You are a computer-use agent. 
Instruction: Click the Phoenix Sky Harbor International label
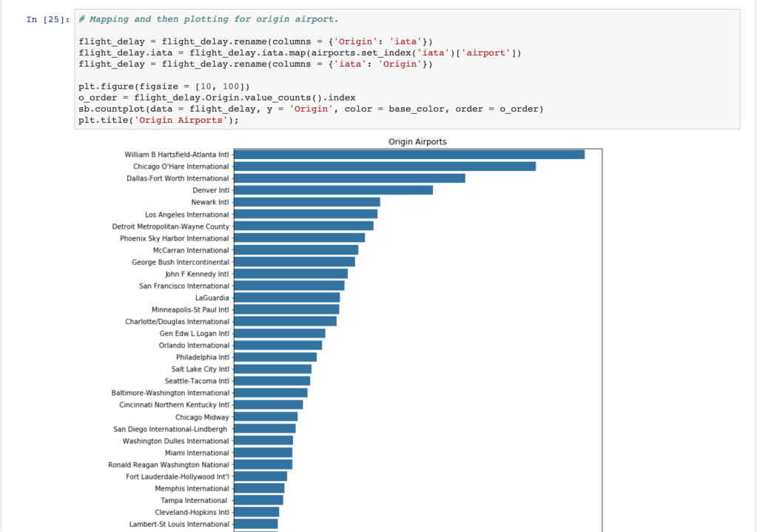174,238
